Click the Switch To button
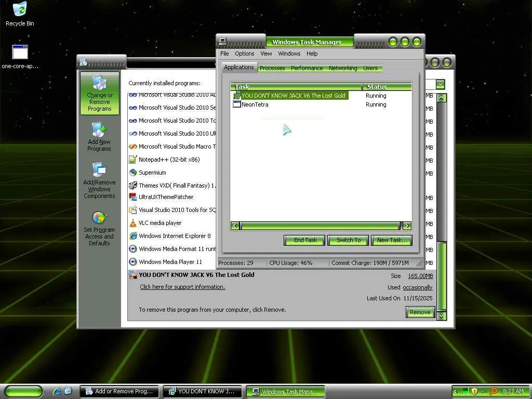532x399 pixels. [349, 240]
